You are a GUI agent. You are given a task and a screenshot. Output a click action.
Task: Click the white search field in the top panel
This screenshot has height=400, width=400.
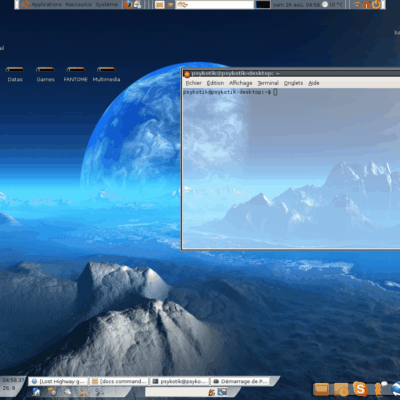click(x=215, y=5)
